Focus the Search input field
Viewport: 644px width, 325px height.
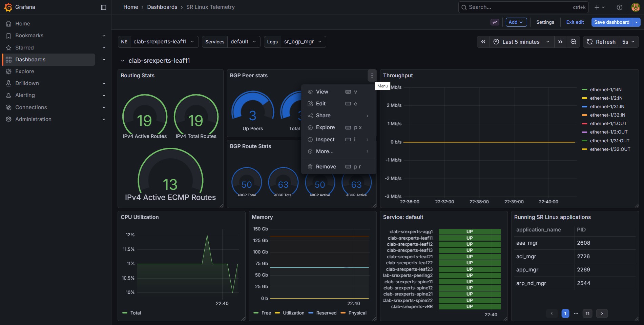[523, 7]
